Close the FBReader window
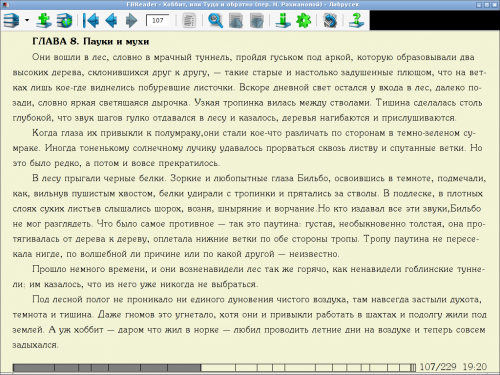 point(494,5)
